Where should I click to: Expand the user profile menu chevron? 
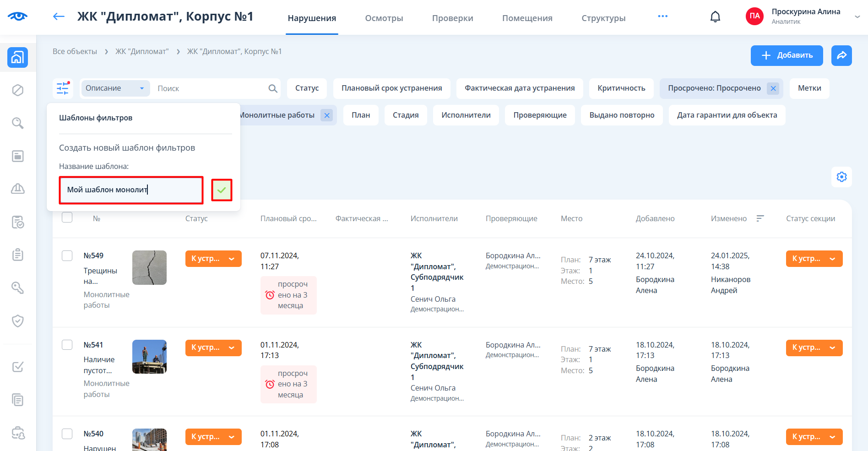[857, 17]
